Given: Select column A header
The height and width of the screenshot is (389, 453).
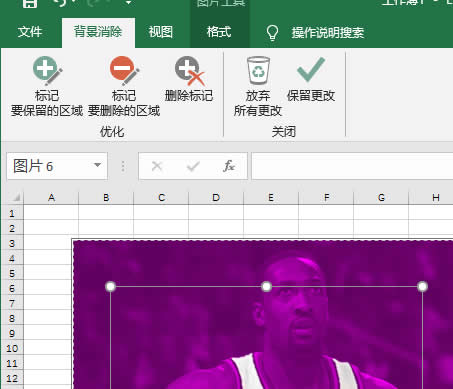Looking at the screenshot, I should (51, 198).
